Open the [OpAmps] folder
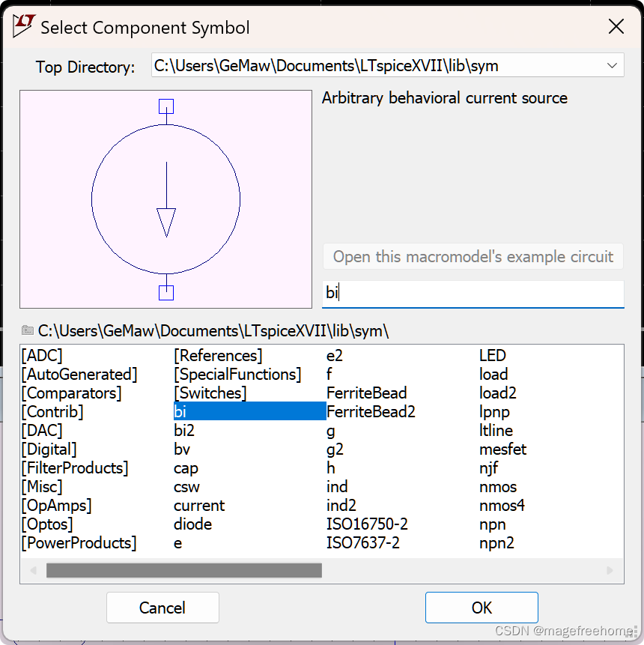The width and height of the screenshot is (644, 645). [x=56, y=506]
